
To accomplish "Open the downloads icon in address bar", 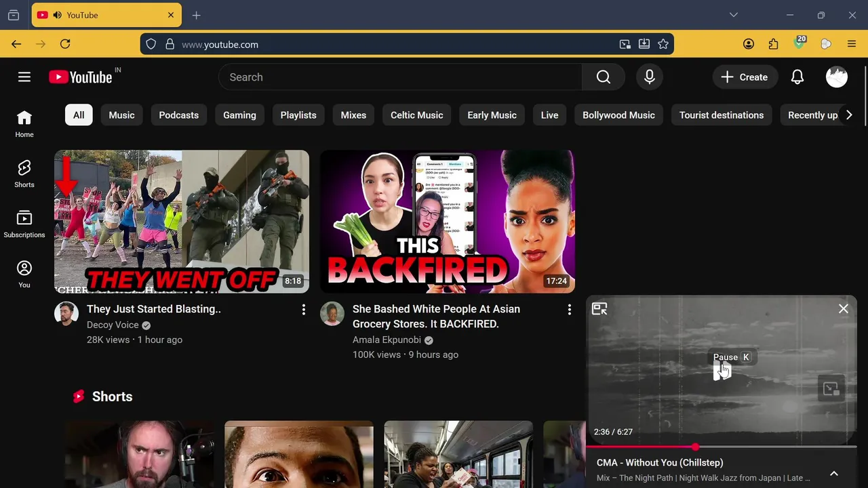I will pos(644,44).
